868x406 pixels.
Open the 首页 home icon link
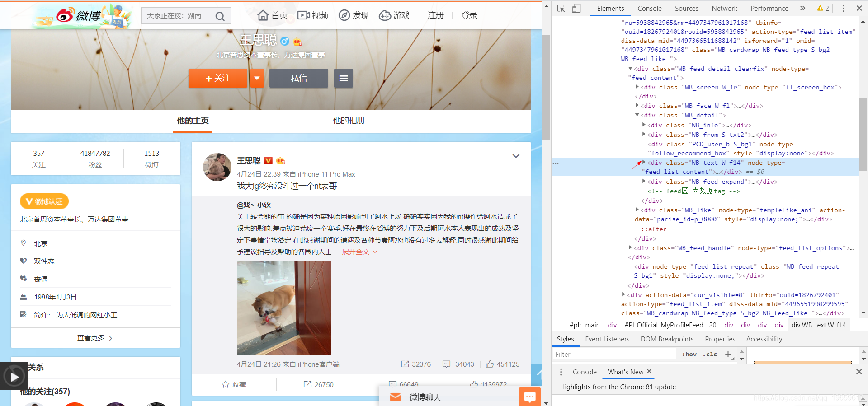pos(272,15)
